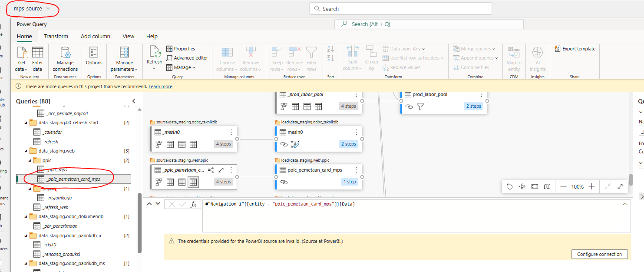Viewport: 644px width, 272px height.
Task: Click the fit to view icon
Action: click(x=535, y=186)
